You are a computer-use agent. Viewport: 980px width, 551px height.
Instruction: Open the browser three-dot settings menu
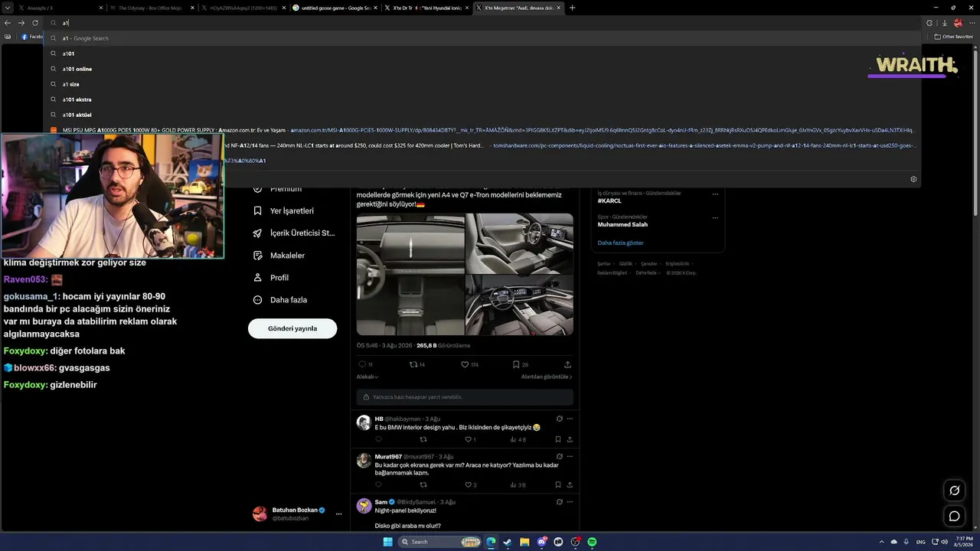972,23
